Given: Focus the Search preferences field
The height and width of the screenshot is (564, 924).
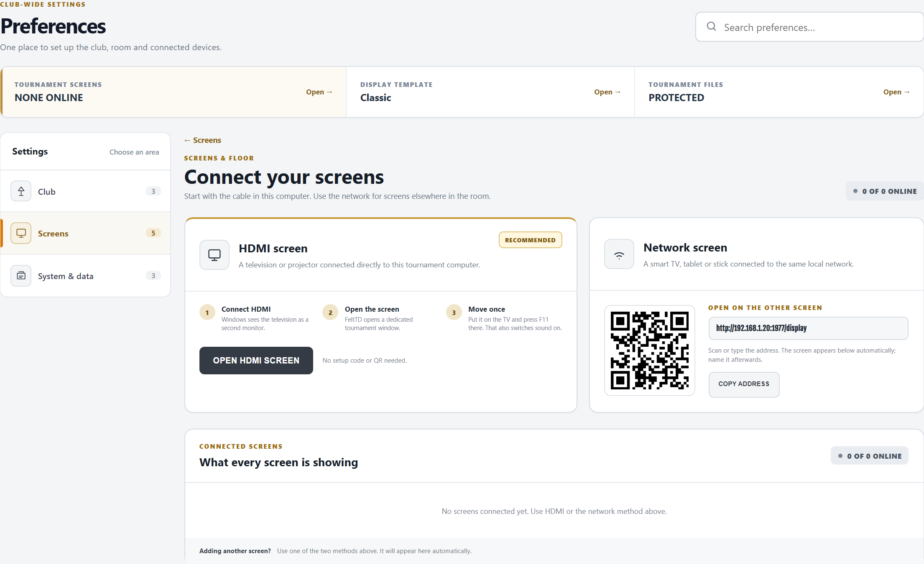Looking at the screenshot, I should (x=810, y=27).
